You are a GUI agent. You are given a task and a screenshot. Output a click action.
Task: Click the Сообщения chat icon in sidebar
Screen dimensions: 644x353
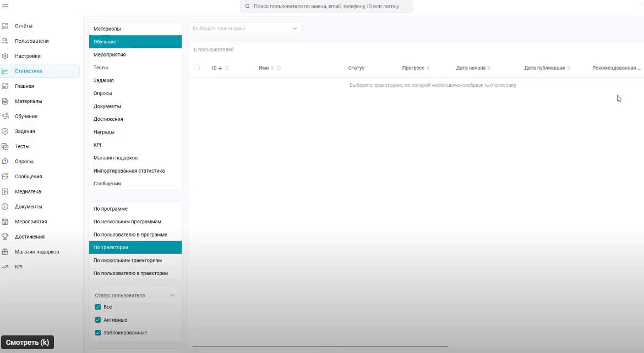(x=5, y=176)
